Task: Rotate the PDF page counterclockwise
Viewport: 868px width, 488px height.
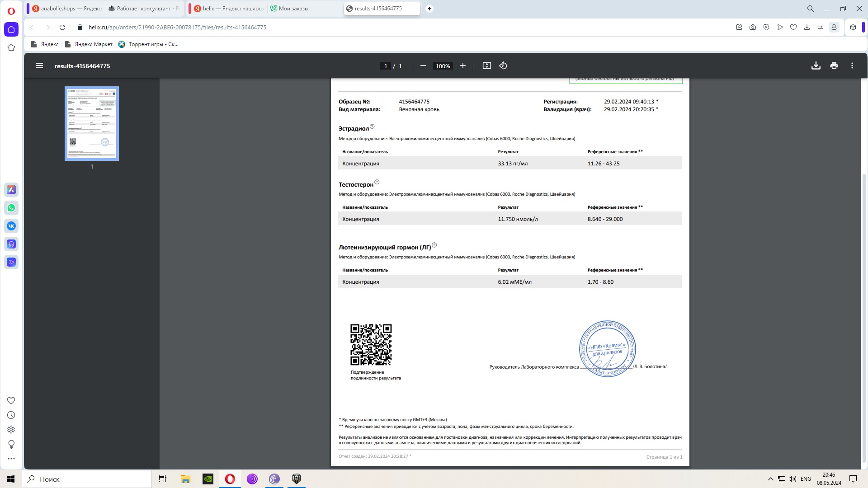Action: 503,66
